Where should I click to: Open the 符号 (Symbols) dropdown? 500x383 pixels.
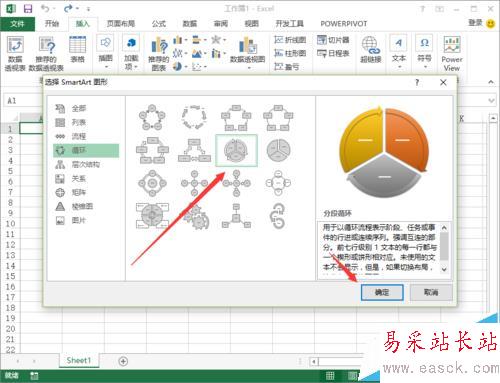[424, 52]
